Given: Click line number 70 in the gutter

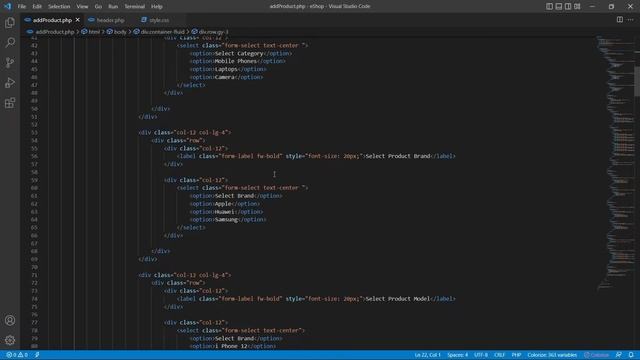Looking at the screenshot, I should tap(34, 267).
